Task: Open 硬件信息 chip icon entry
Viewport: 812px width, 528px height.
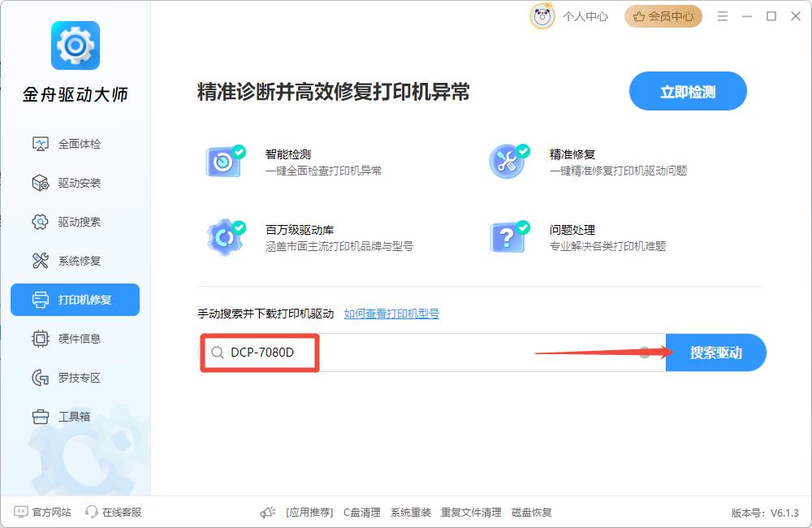Action: (41, 339)
